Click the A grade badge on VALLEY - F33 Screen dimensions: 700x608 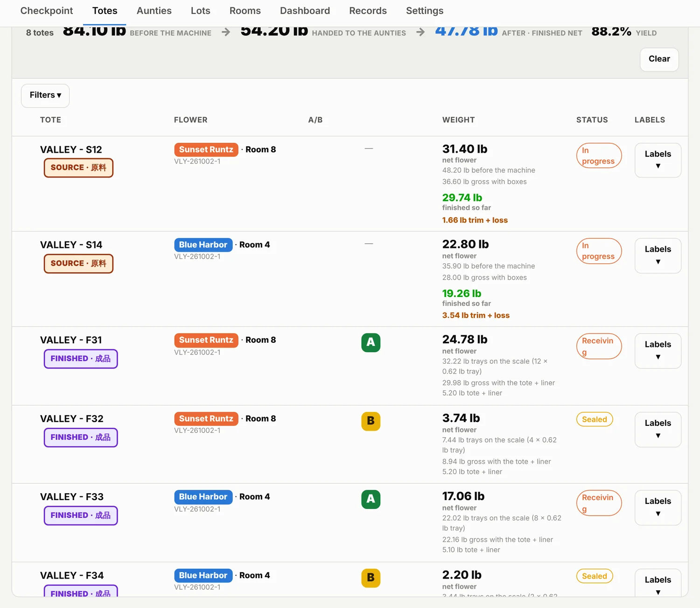click(371, 499)
